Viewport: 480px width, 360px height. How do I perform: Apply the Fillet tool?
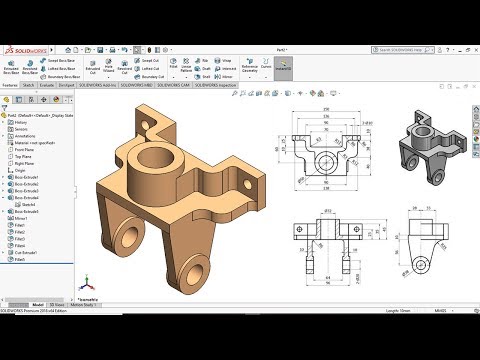pos(173,63)
